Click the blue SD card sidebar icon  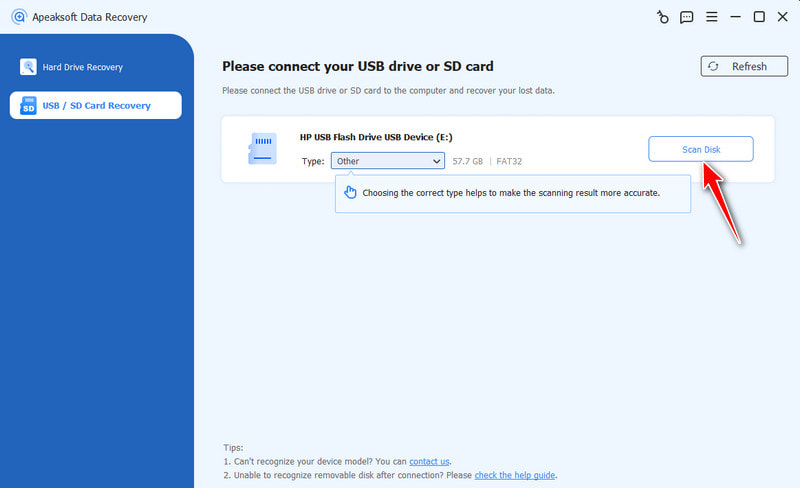(28, 106)
